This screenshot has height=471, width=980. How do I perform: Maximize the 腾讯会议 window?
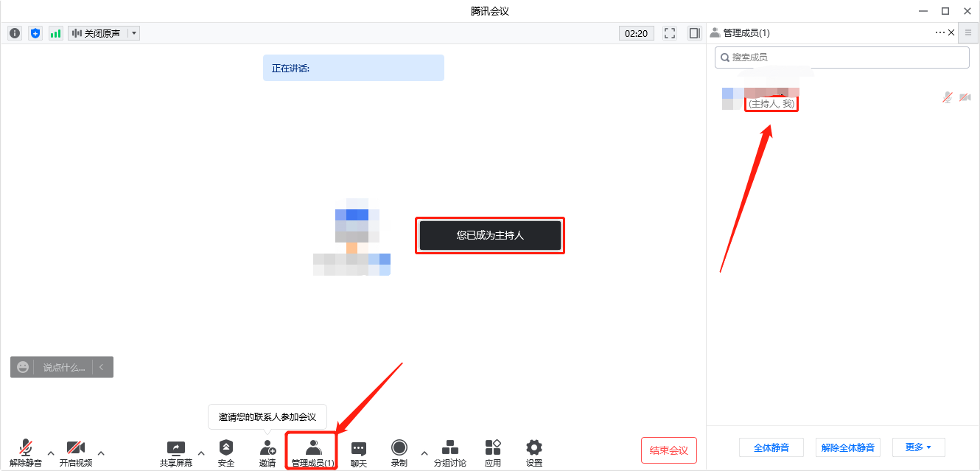945,11
